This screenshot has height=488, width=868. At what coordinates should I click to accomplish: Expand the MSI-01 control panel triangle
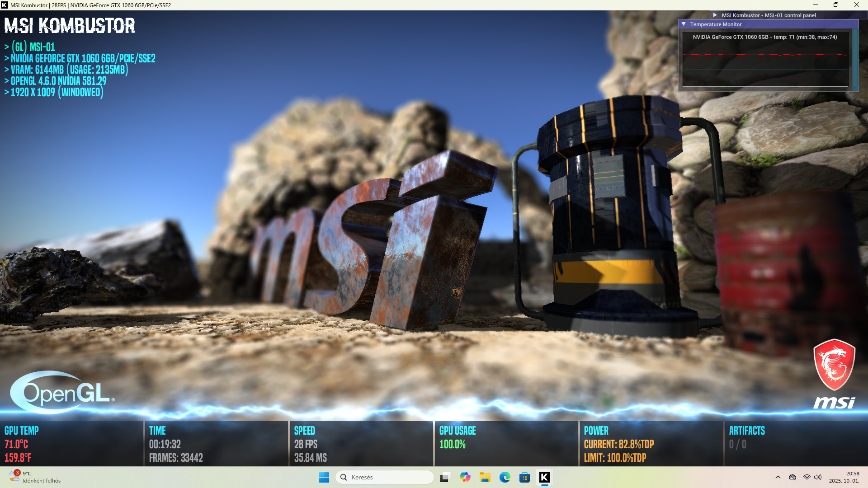[715, 15]
